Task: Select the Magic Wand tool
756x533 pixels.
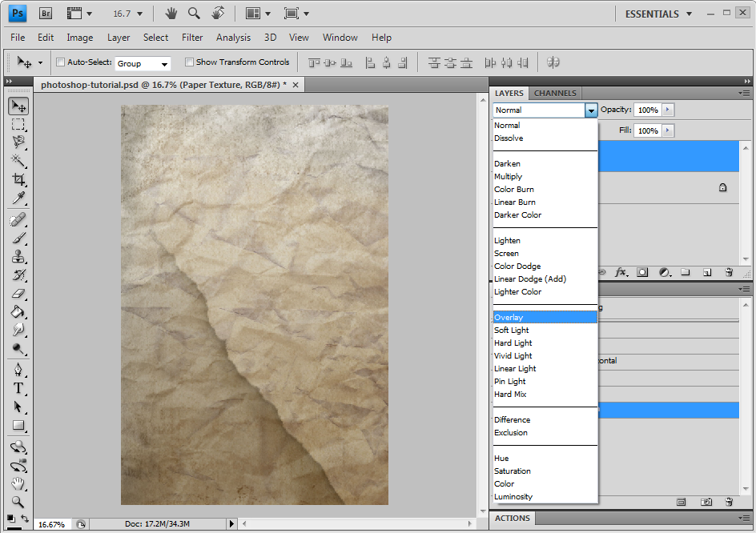Action: 18,161
